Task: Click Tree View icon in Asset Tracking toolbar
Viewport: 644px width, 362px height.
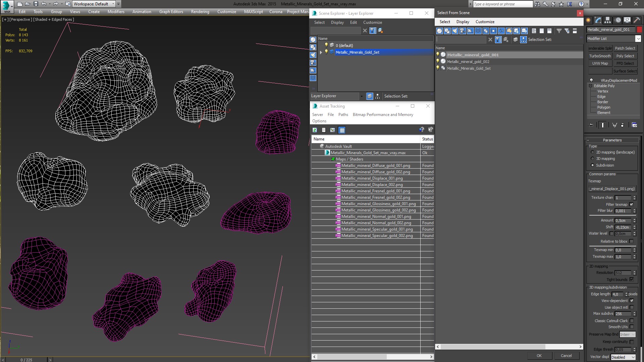Action: point(332,130)
